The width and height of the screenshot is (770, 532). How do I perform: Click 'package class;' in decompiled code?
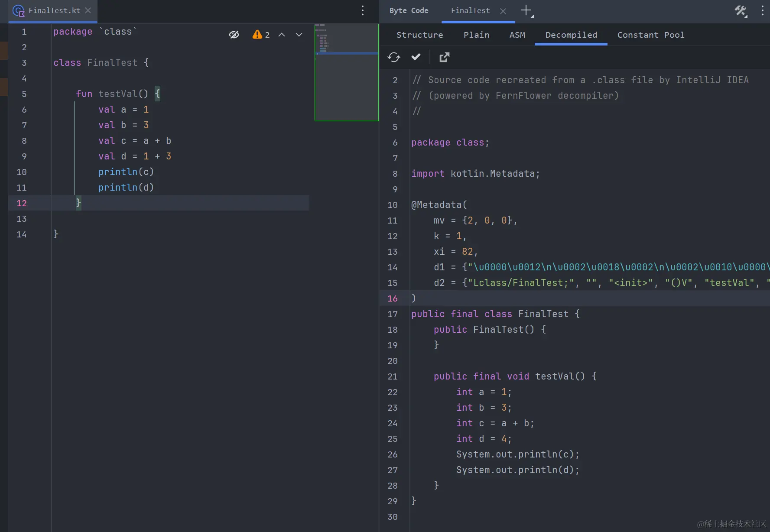[x=450, y=143]
